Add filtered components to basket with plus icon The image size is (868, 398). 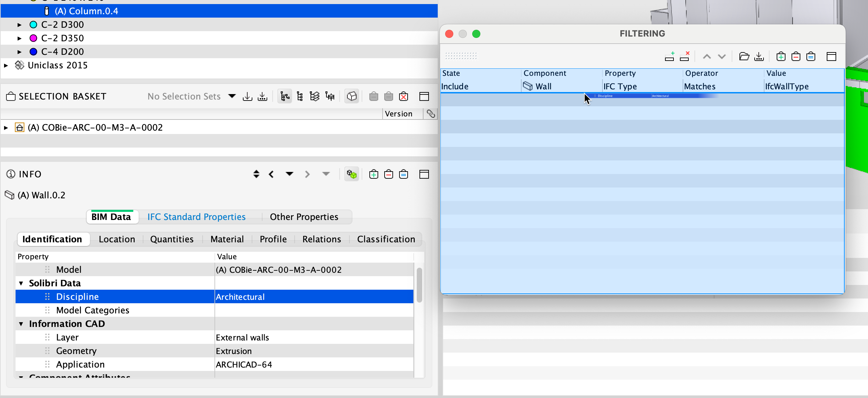(781, 56)
